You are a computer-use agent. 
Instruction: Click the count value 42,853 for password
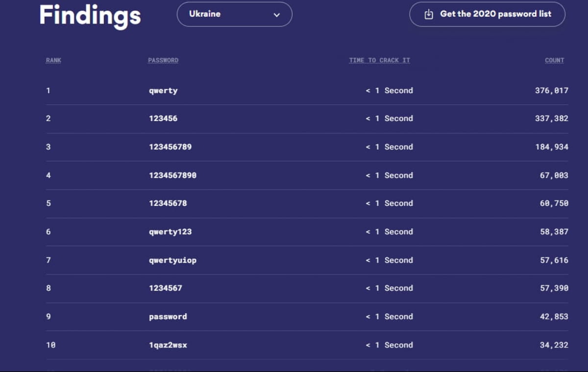coord(554,317)
